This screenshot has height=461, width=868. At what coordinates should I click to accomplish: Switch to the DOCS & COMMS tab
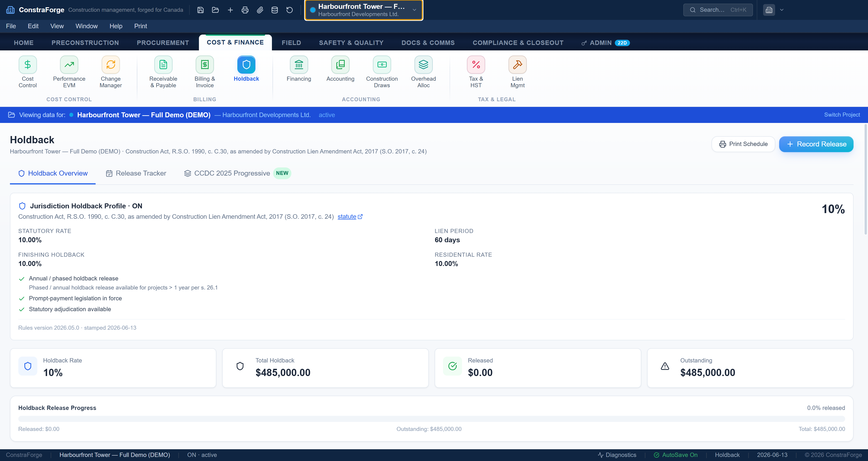click(x=428, y=43)
